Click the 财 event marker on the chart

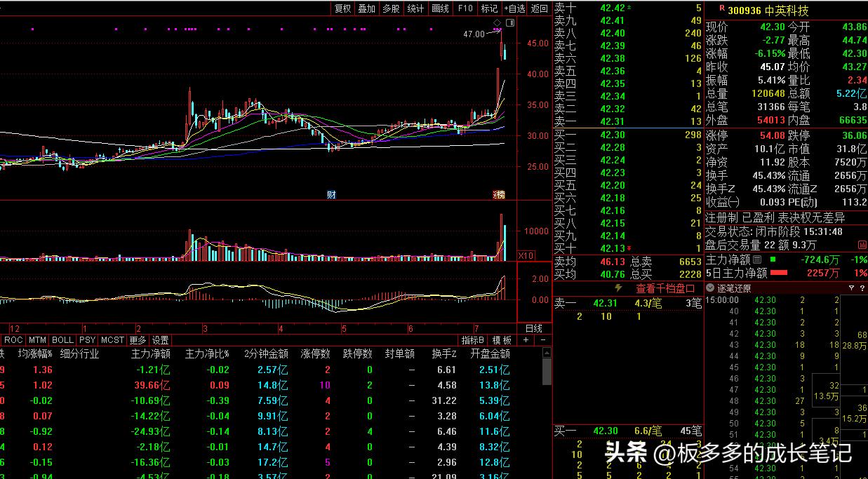(x=330, y=194)
